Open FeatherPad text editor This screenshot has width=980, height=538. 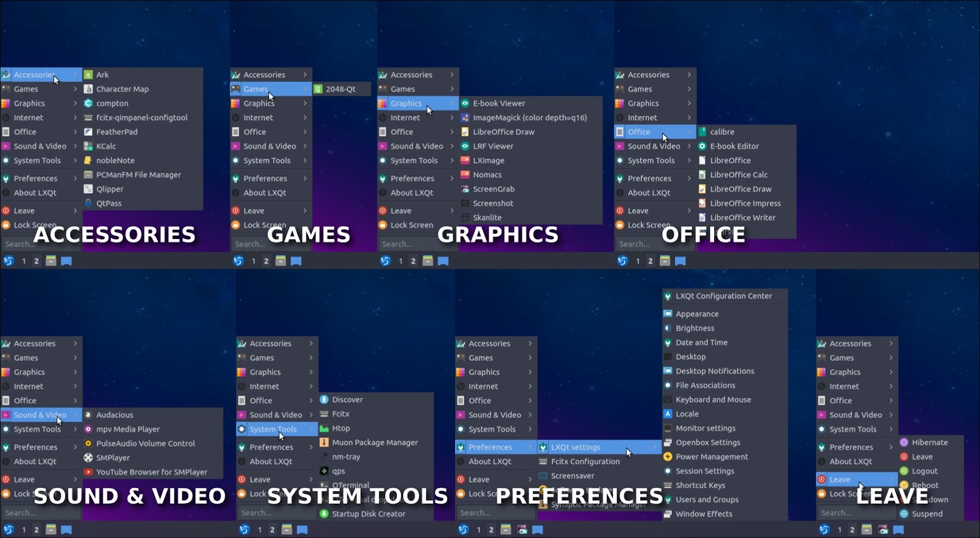(142, 132)
